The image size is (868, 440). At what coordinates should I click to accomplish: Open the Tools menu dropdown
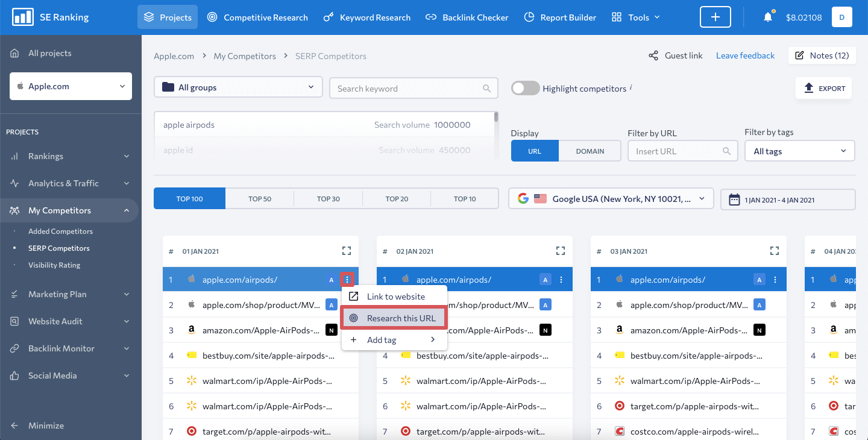click(636, 17)
